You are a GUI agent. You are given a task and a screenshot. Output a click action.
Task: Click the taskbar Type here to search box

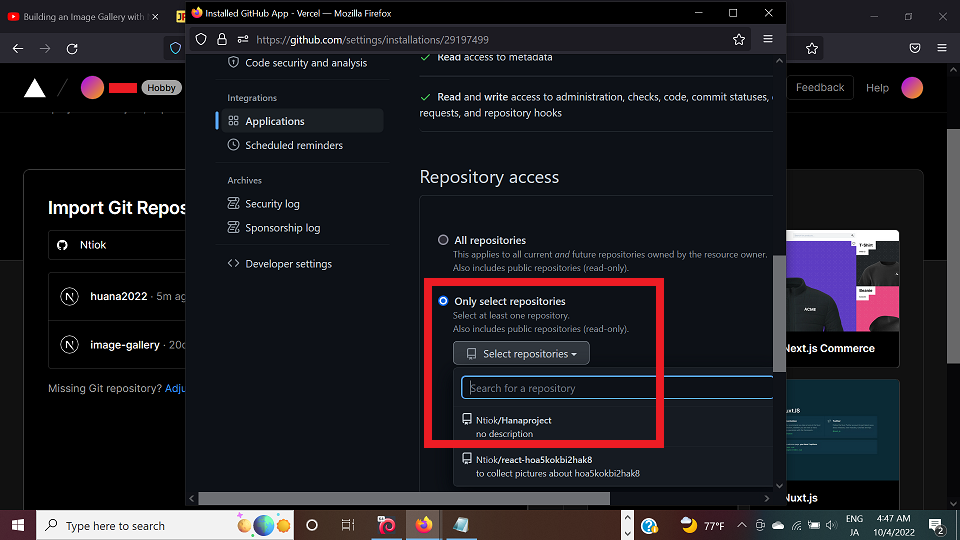(165, 525)
